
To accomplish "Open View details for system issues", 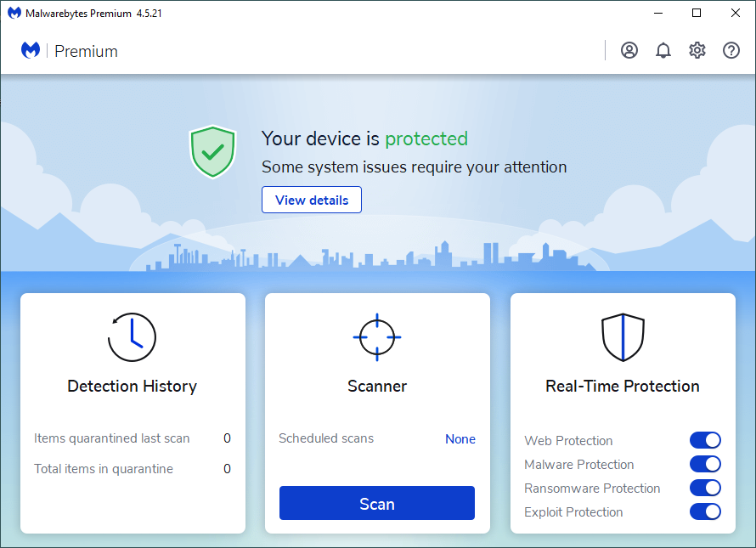I will [x=311, y=200].
